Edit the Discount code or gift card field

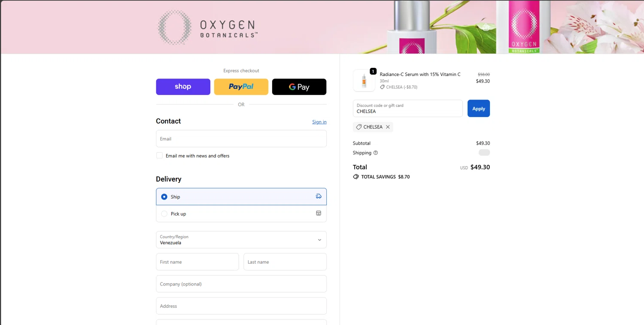[408, 109]
